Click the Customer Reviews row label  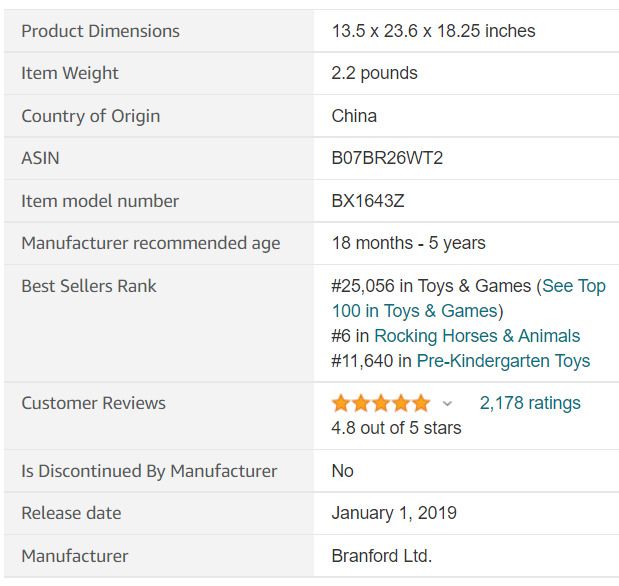point(94,403)
